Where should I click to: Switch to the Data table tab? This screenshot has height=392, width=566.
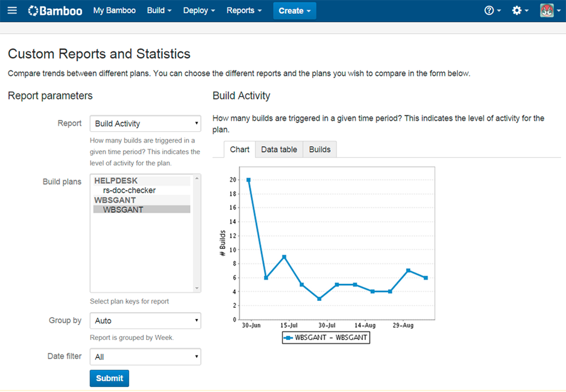[x=279, y=150]
